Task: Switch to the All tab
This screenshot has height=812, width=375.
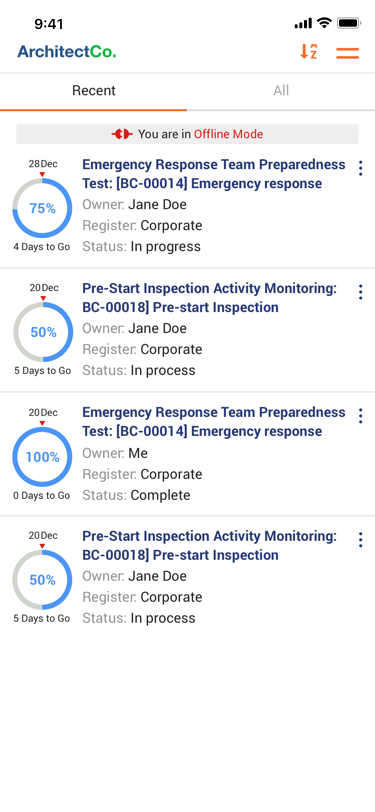Action: pyautogui.click(x=281, y=91)
